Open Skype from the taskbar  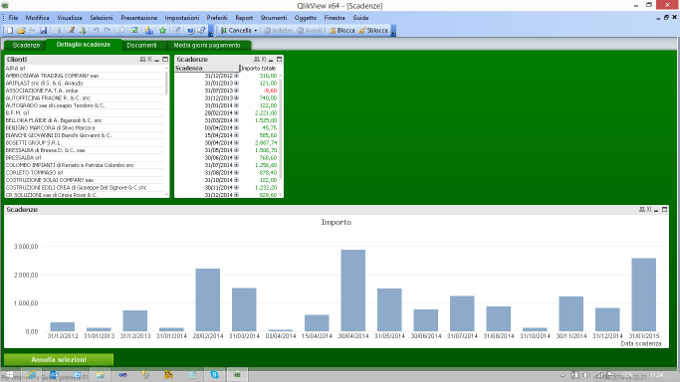(x=215, y=375)
